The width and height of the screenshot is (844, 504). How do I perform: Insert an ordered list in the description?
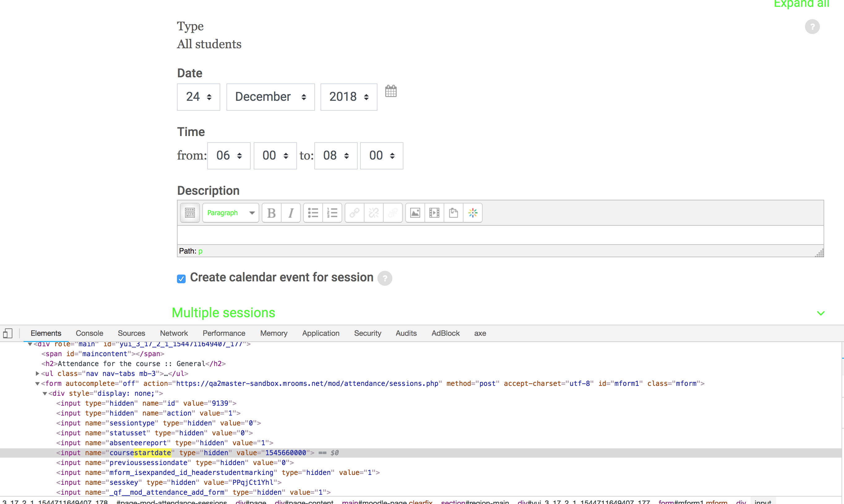[332, 213]
